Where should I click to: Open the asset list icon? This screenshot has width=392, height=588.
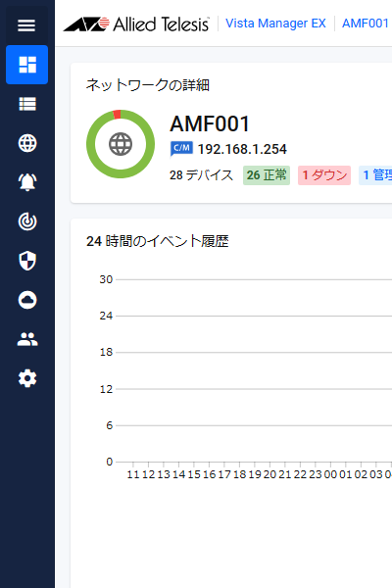click(x=27, y=104)
